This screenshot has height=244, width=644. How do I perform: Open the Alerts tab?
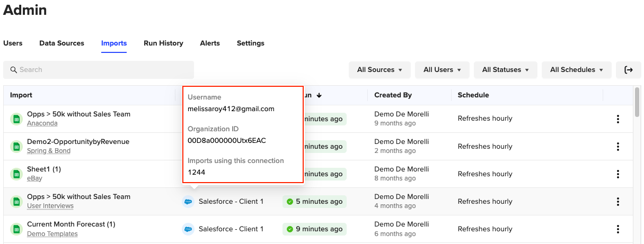click(x=210, y=43)
